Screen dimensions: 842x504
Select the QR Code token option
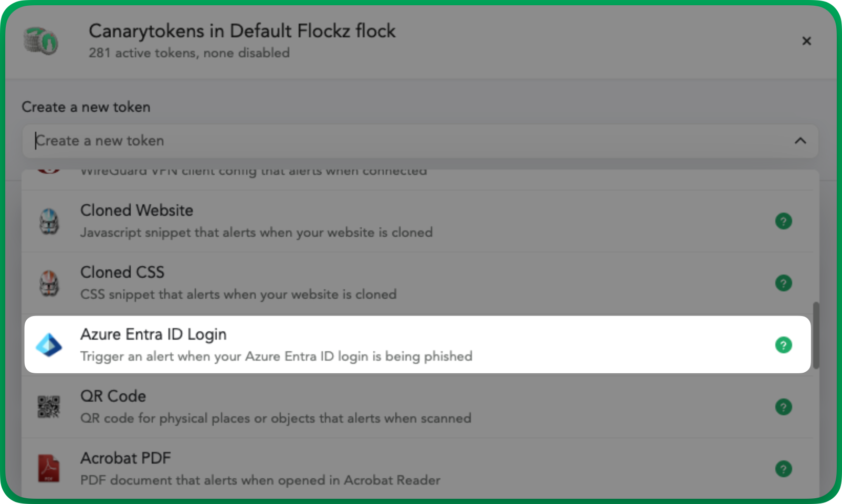click(417, 407)
